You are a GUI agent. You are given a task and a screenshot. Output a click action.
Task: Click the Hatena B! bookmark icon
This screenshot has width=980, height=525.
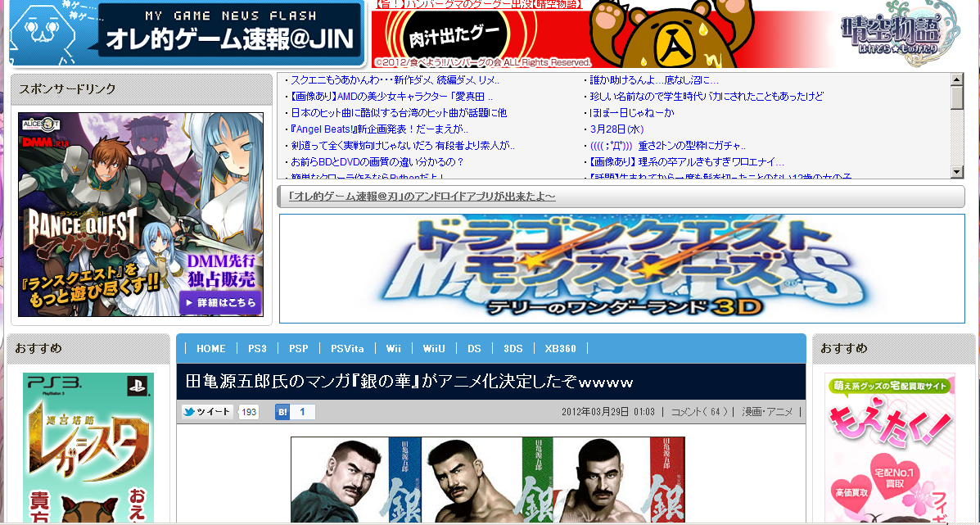282,412
